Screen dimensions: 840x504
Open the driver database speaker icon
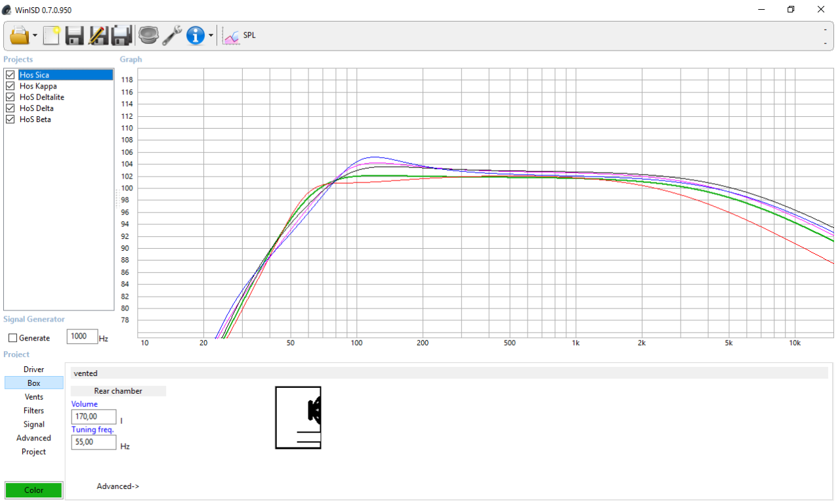149,35
